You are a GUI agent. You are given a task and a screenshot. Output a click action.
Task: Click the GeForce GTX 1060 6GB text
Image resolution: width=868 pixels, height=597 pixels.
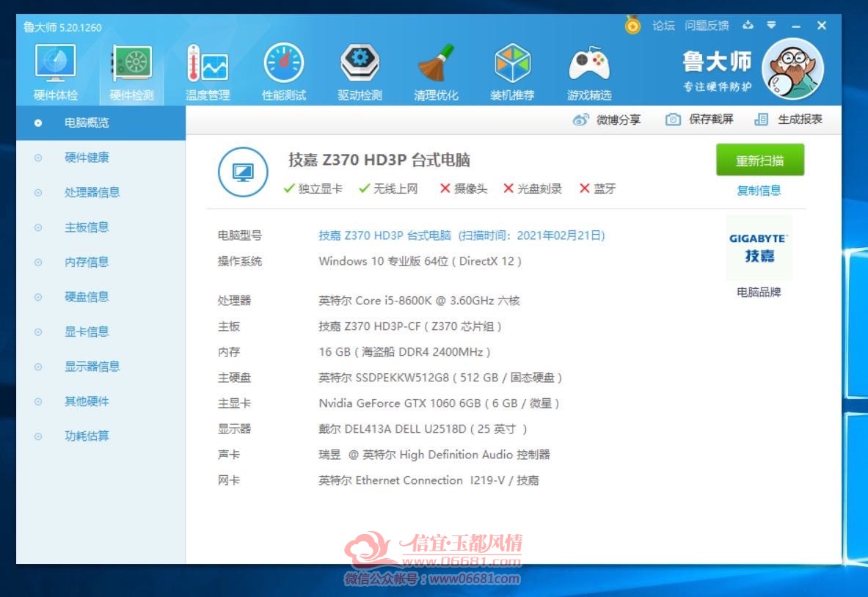pos(439,403)
